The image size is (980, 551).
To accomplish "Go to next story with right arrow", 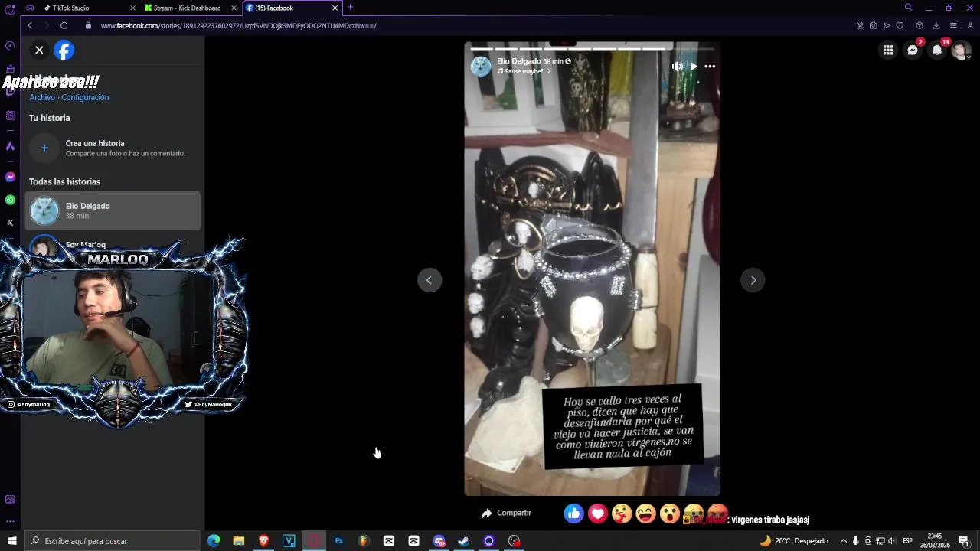I will coord(753,280).
